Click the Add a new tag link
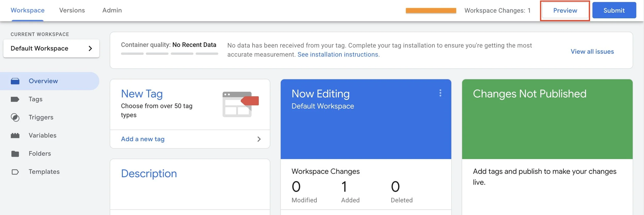 point(143,139)
